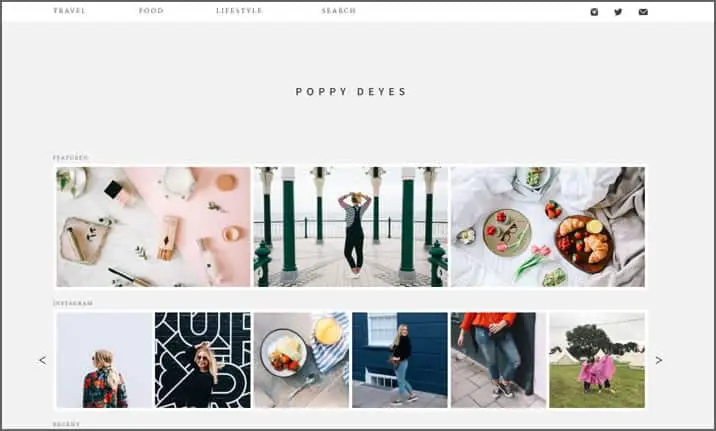View Instagram photo of plaid jacket woman
Viewport: 716px width, 431px height.
[x=105, y=360]
